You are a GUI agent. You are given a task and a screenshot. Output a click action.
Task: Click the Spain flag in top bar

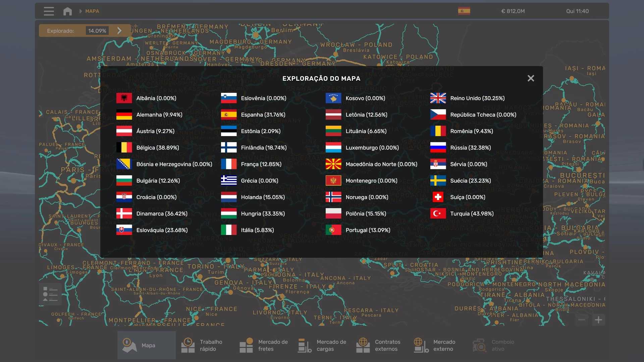tap(464, 11)
